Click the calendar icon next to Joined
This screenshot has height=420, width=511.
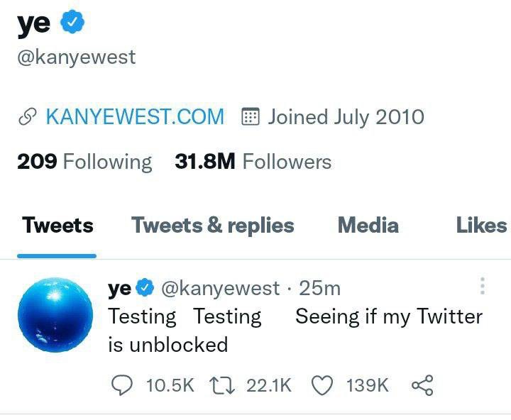click(x=251, y=116)
